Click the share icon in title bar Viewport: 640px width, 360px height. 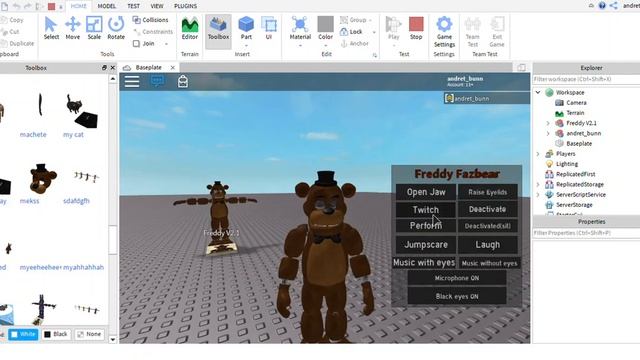coord(614,5)
